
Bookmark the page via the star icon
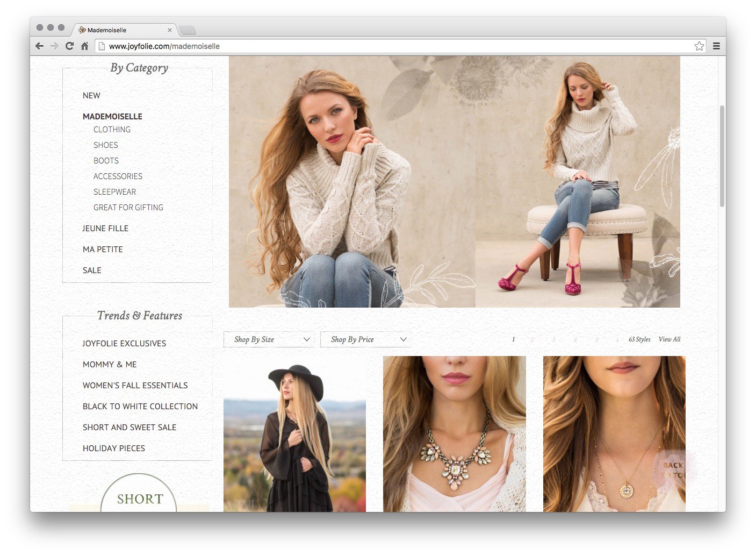(699, 46)
